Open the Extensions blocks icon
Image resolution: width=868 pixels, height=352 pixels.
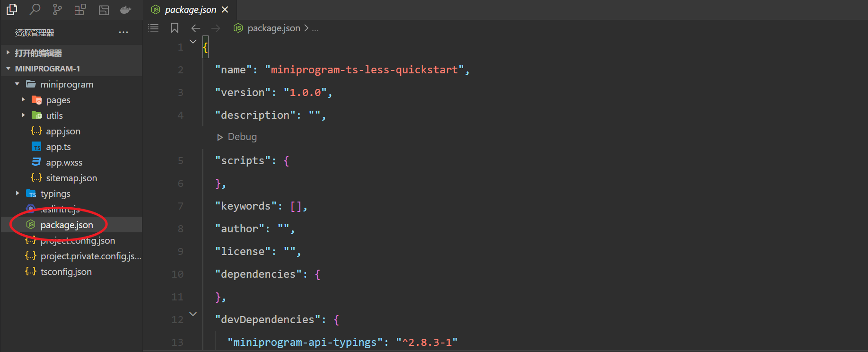point(80,9)
